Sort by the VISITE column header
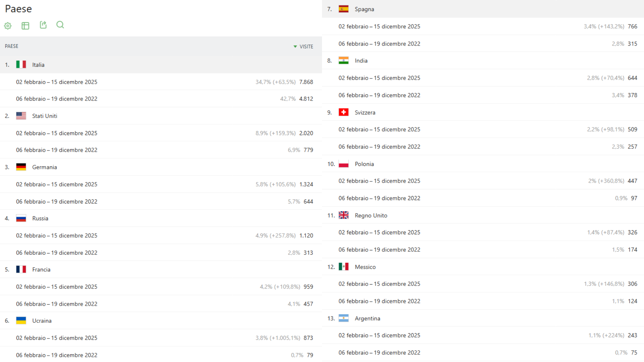The image size is (644, 362). (306, 47)
